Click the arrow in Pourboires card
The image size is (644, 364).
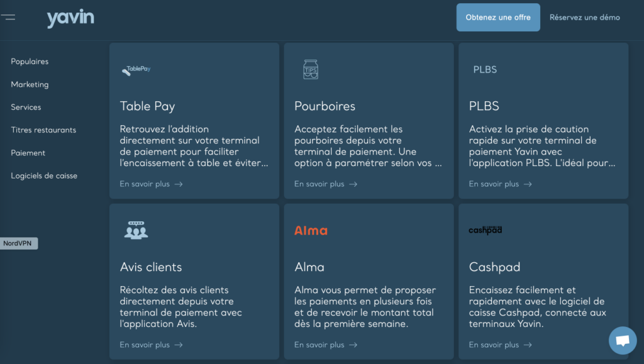tap(353, 184)
